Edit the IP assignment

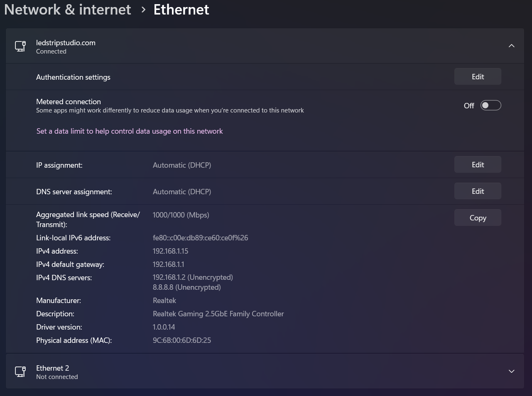point(478,164)
